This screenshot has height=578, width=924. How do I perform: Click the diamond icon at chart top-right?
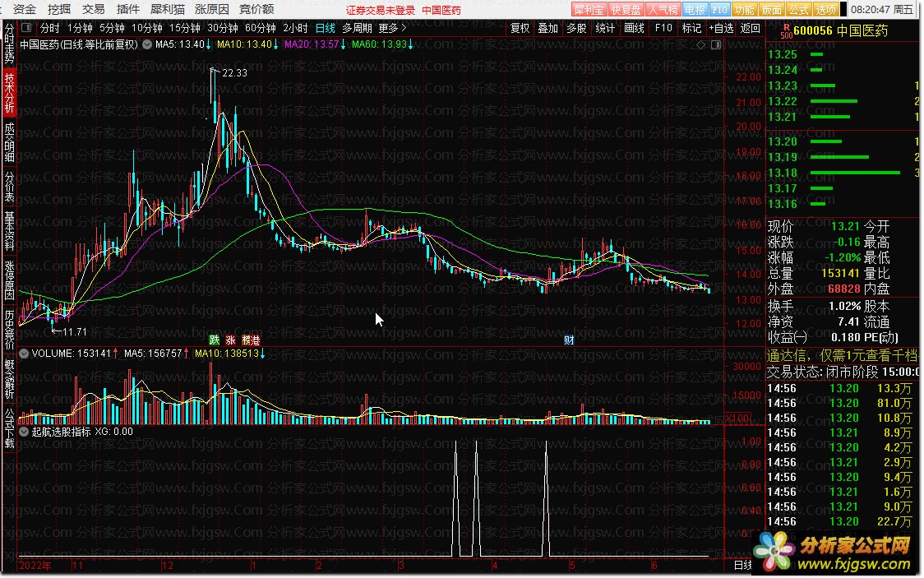tap(700, 44)
